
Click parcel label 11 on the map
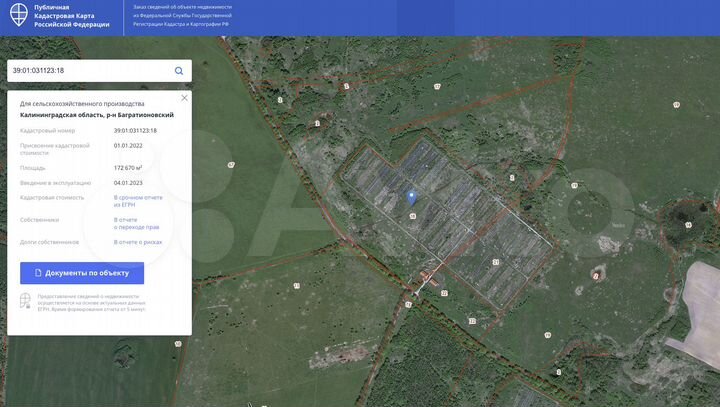296,286
